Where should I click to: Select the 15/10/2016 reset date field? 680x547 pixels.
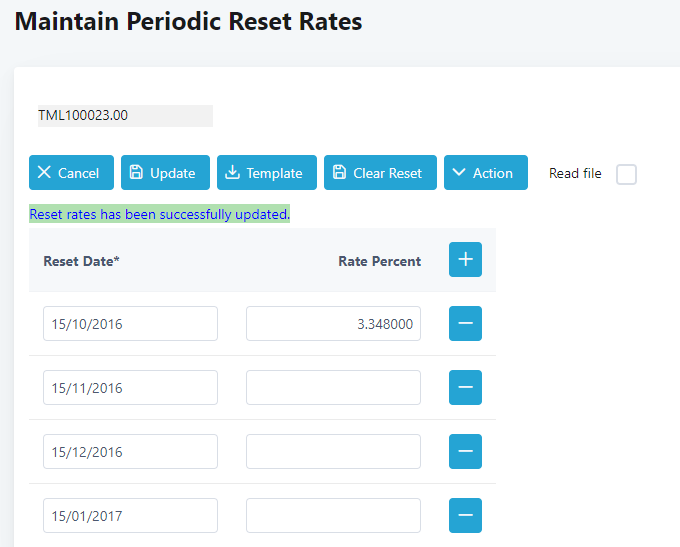130,324
